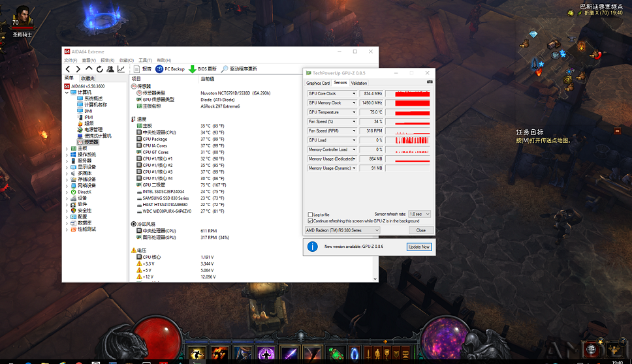Enable Log to file in GPU-Z
632x364 pixels.
(x=310, y=215)
